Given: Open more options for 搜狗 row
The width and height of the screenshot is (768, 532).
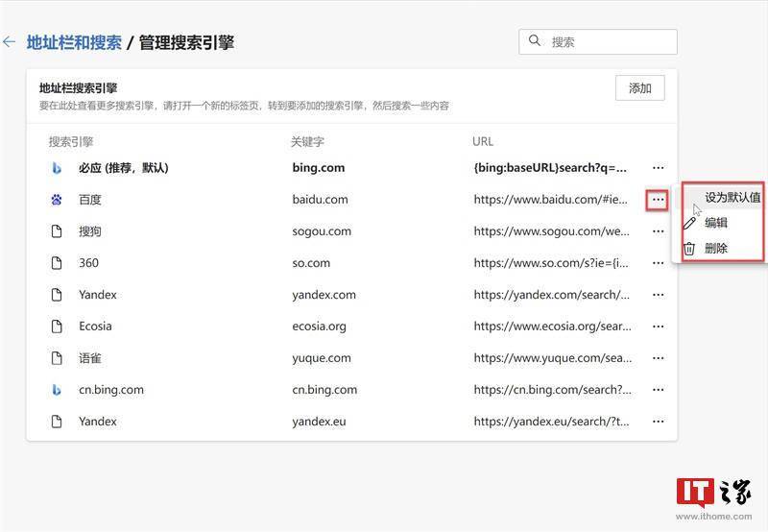Looking at the screenshot, I should [x=658, y=231].
